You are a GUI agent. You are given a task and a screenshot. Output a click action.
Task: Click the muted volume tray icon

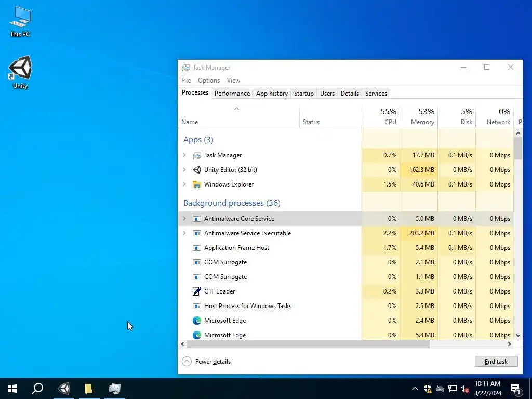click(465, 389)
